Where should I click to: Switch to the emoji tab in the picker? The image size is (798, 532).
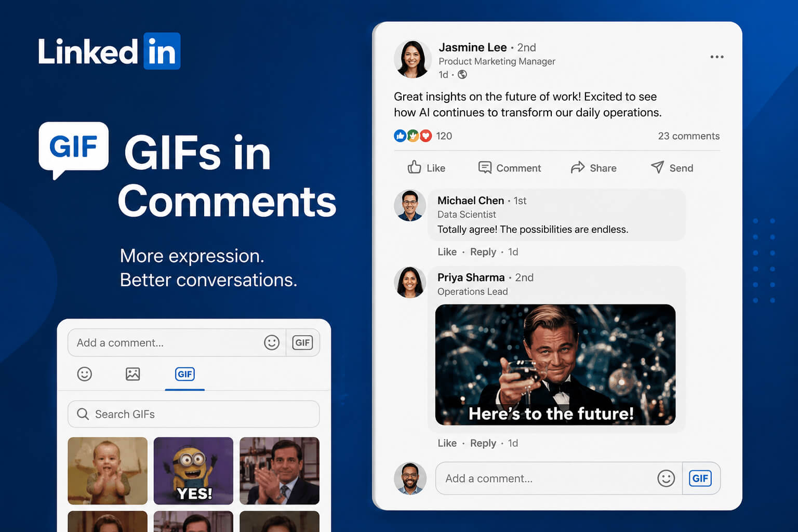point(85,374)
